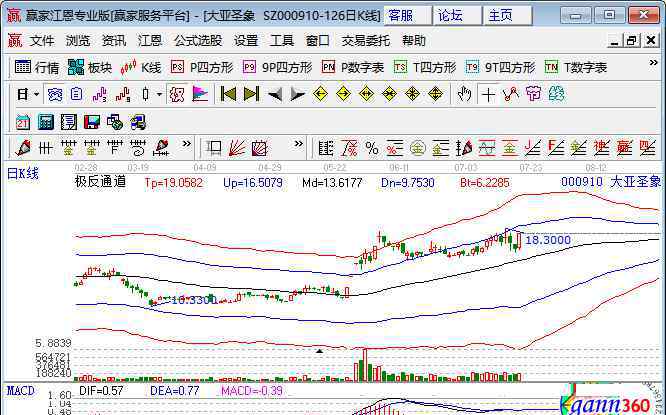666x415 pixels.
Task: Click the Md=13.6177 value
Action: point(332,183)
